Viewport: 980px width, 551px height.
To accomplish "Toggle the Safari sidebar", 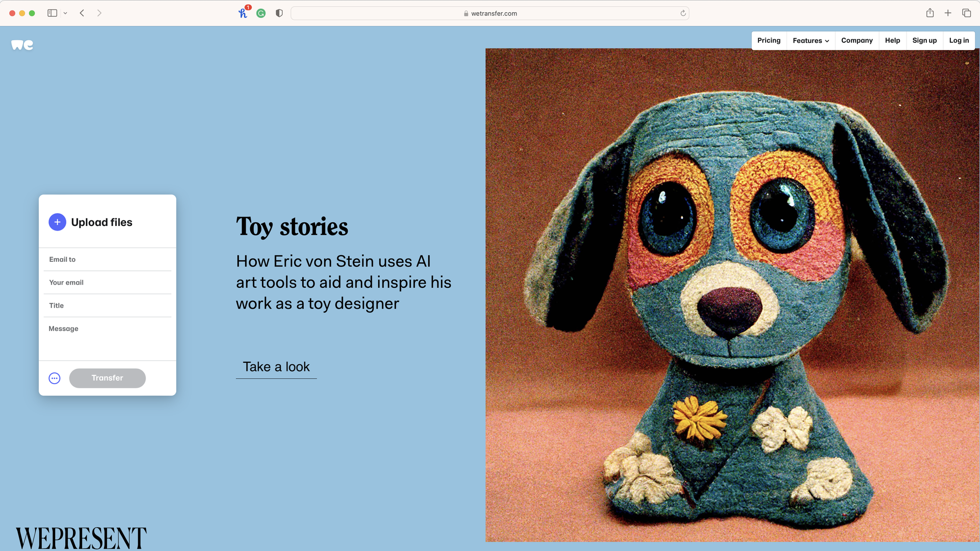I will click(52, 13).
